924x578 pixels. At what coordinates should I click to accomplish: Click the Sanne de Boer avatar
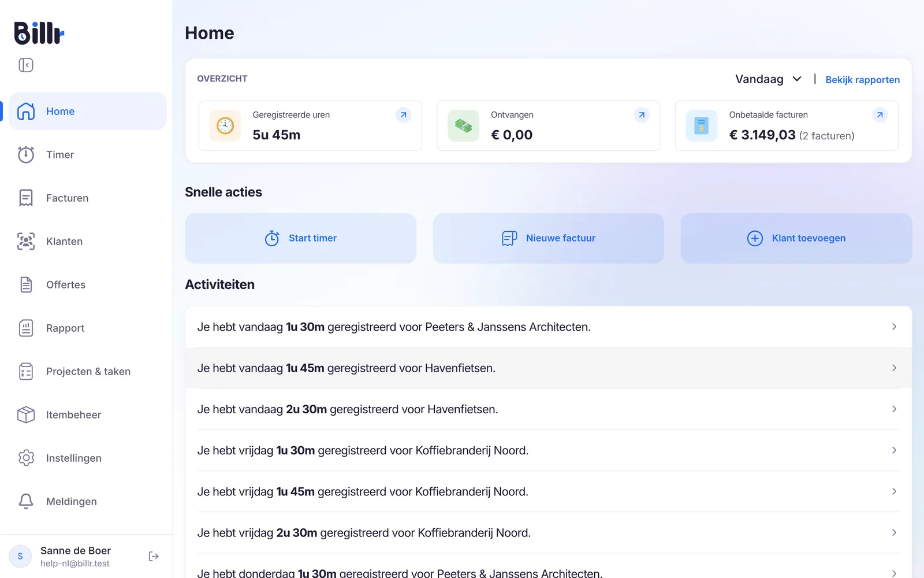coord(20,556)
